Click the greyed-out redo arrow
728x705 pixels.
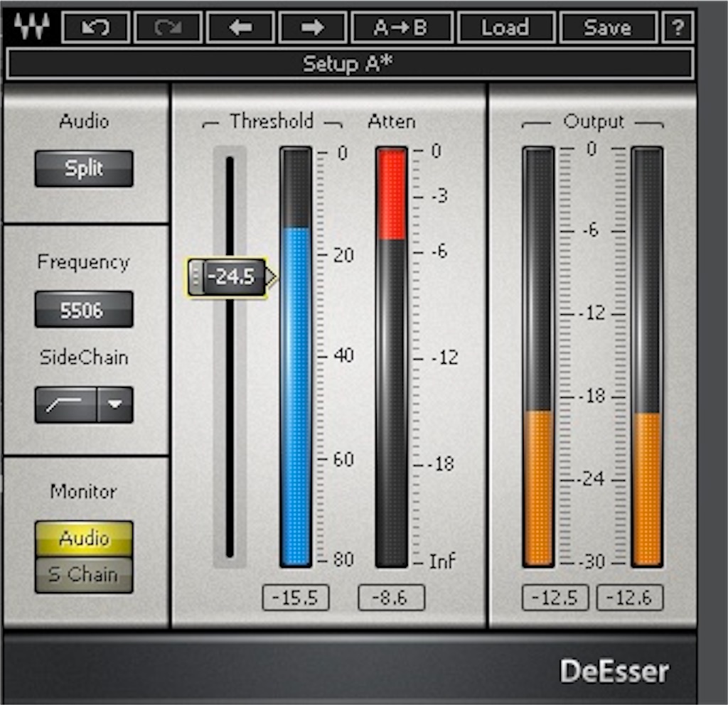[168, 28]
